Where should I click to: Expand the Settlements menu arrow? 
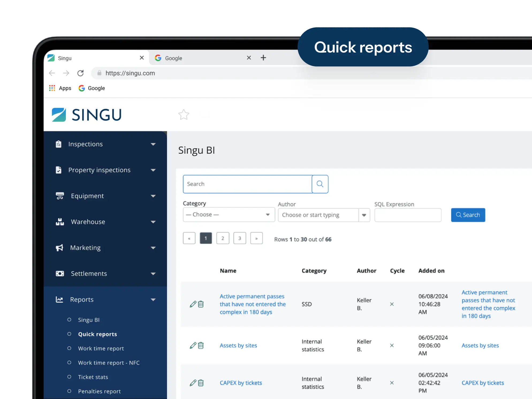(x=153, y=274)
